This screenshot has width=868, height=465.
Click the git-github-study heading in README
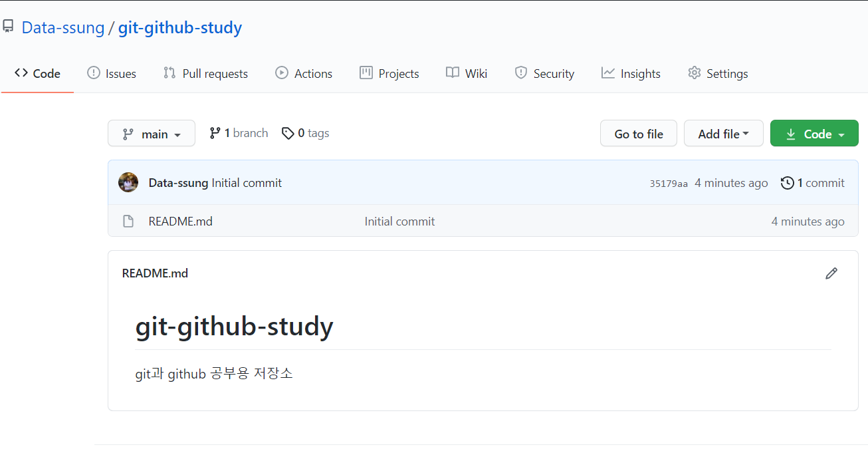pyautogui.click(x=234, y=327)
